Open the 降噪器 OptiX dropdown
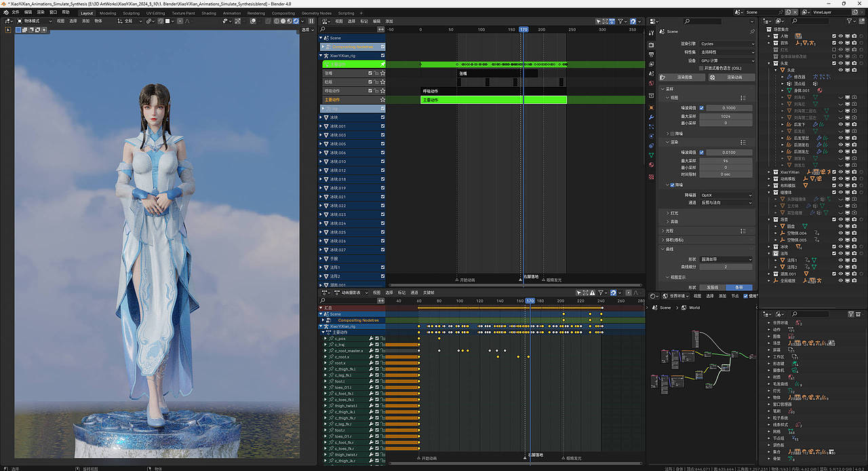This screenshot has width=868, height=471. 726,195
